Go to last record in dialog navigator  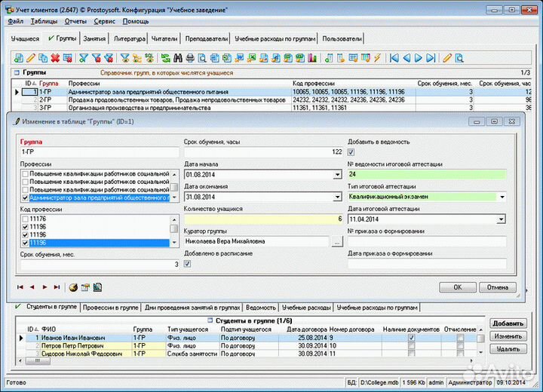tap(57, 287)
